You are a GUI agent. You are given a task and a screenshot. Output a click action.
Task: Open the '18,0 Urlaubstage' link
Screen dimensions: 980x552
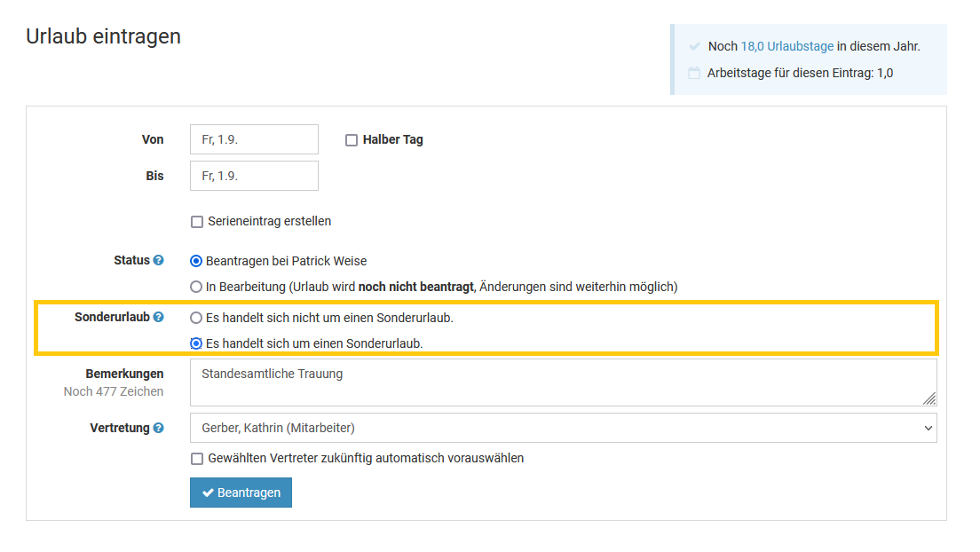pyautogui.click(x=786, y=46)
